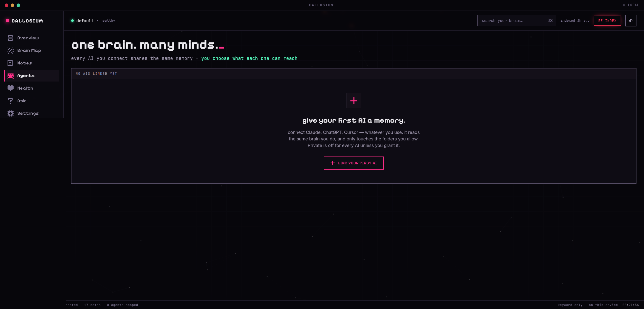
Task: Click the green maximize window button
Action: [x=18, y=5]
